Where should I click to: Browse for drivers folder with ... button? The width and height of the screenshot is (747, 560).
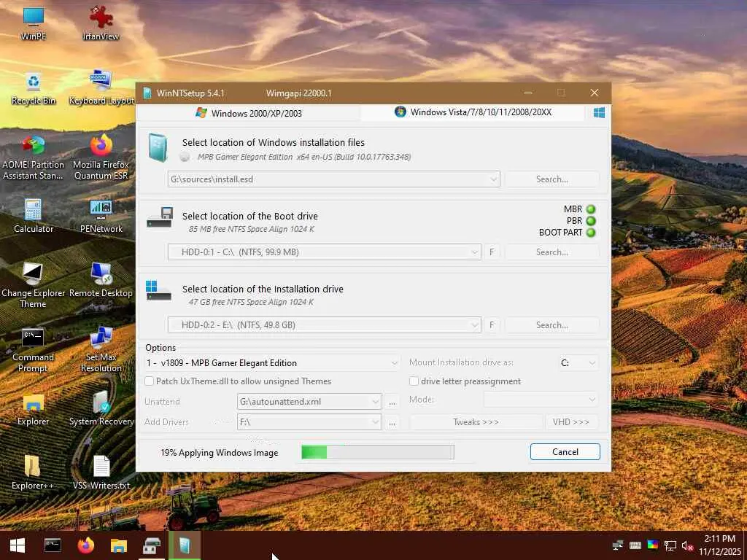click(392, 422)
